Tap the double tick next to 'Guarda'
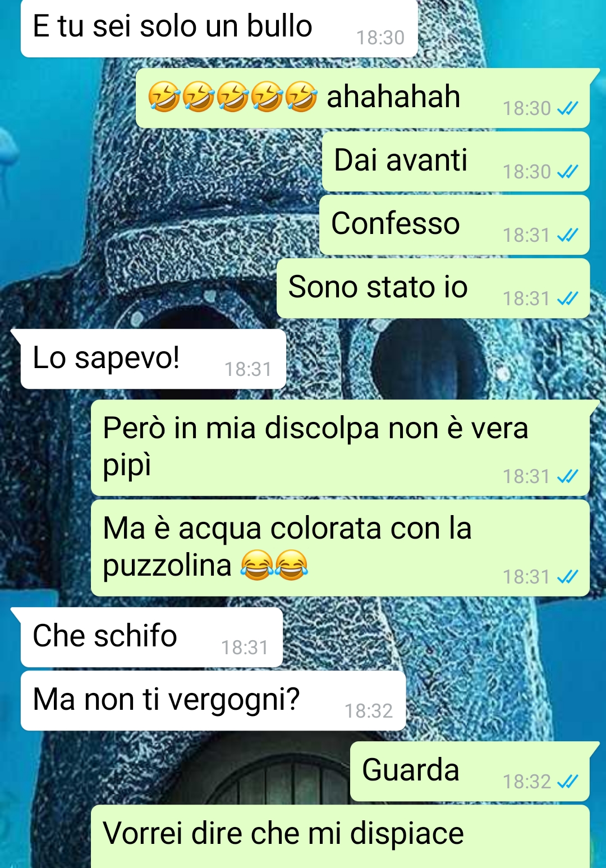606x868 pixels. (x=567, y=782)
